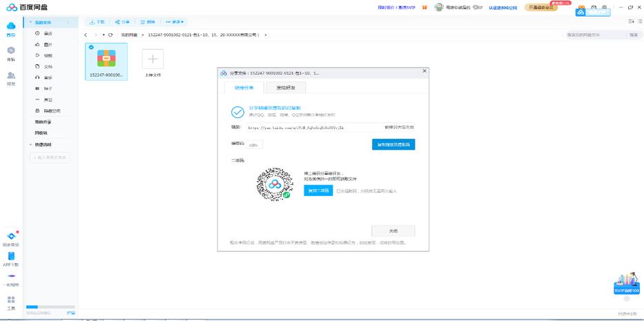Click the Download toolbar button
Image resolution: width=644 pixels, height=321 pixels.
point(97,22)
